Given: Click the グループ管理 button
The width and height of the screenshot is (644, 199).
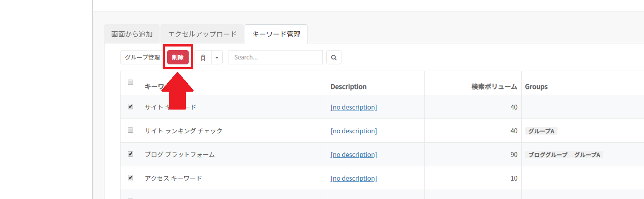Looking at the screenshot, I should tap(142, 57).
